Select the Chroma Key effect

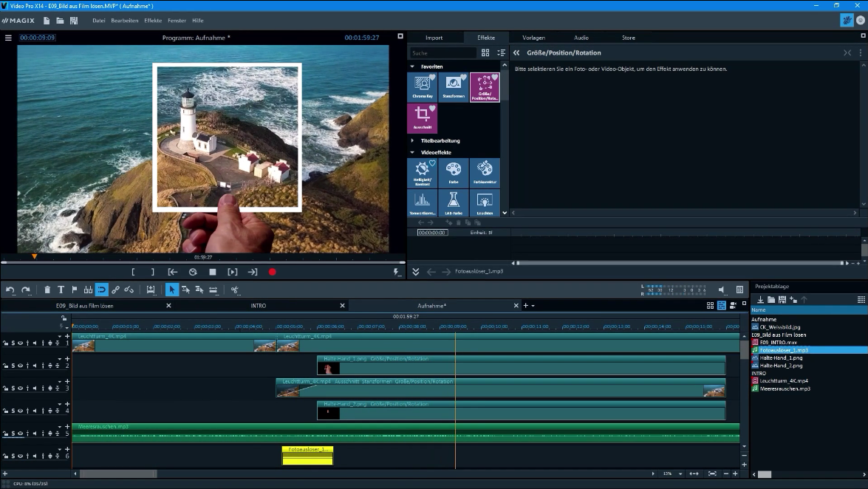coord(423,86)
